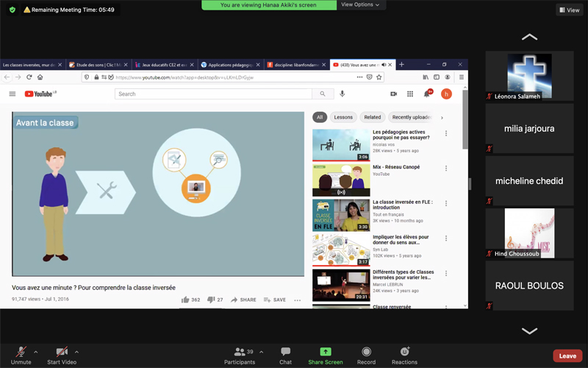
Task: Open Firefox application hamburger menu
Action: click(x=462, y=77)
